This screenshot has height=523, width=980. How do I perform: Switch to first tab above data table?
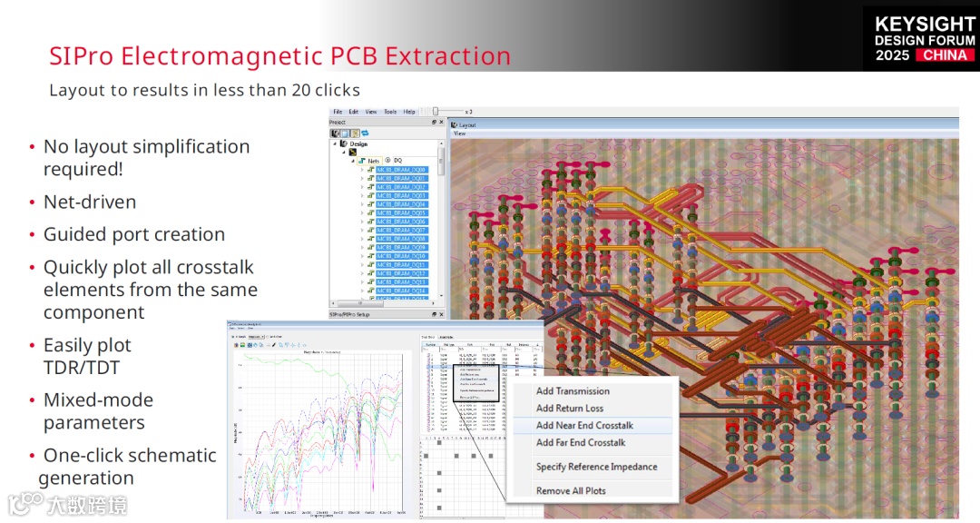click(427, 337)
